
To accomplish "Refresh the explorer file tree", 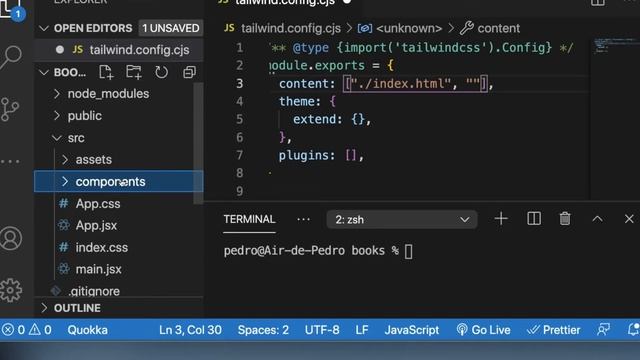I will click(x=161, y=72).
